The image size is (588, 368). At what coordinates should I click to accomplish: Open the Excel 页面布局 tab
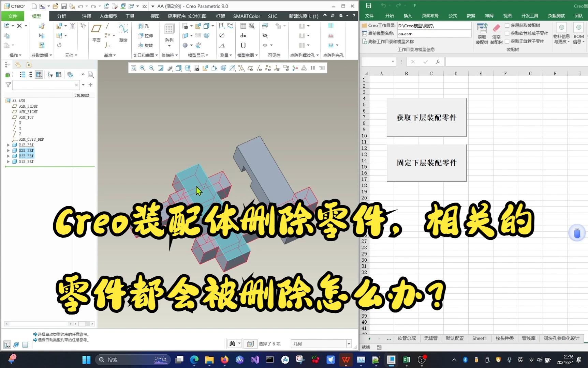pos(430,16)
